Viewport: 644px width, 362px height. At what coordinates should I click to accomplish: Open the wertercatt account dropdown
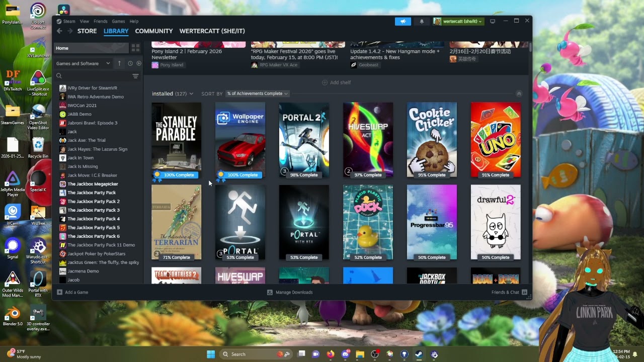click(x=458, y=21)
